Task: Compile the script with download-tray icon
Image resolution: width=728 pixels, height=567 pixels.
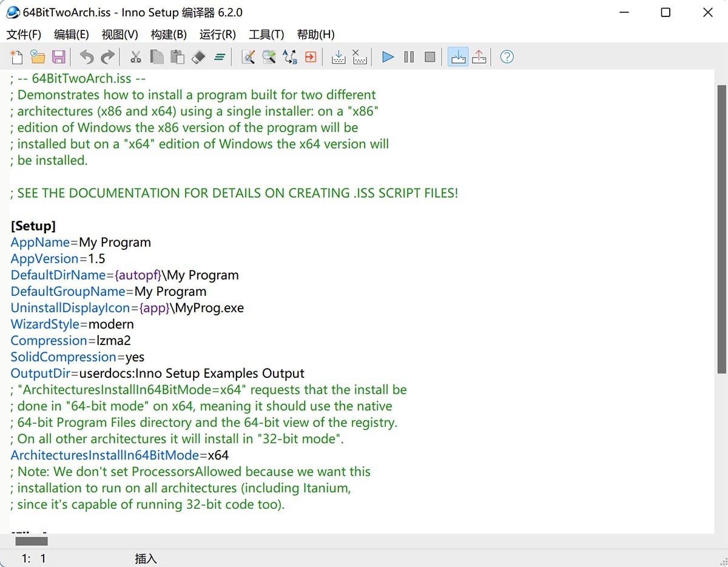Action: [339, 57]
